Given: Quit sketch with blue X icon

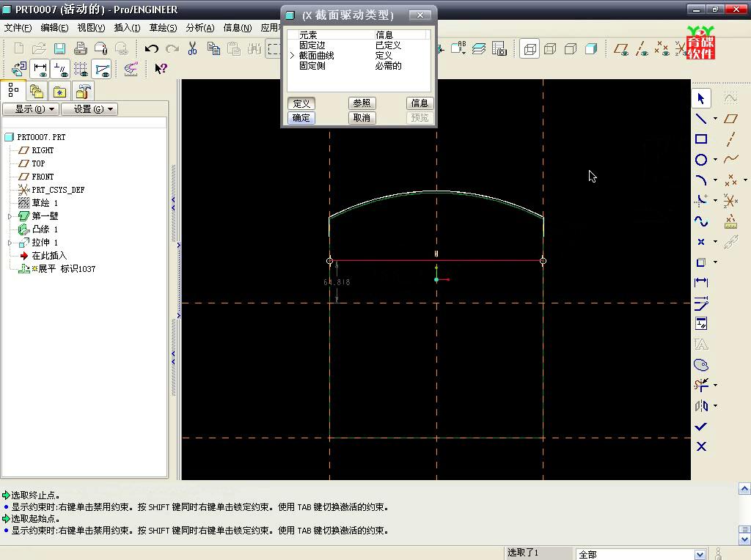Looking at the screenshot, I should 701,446.
